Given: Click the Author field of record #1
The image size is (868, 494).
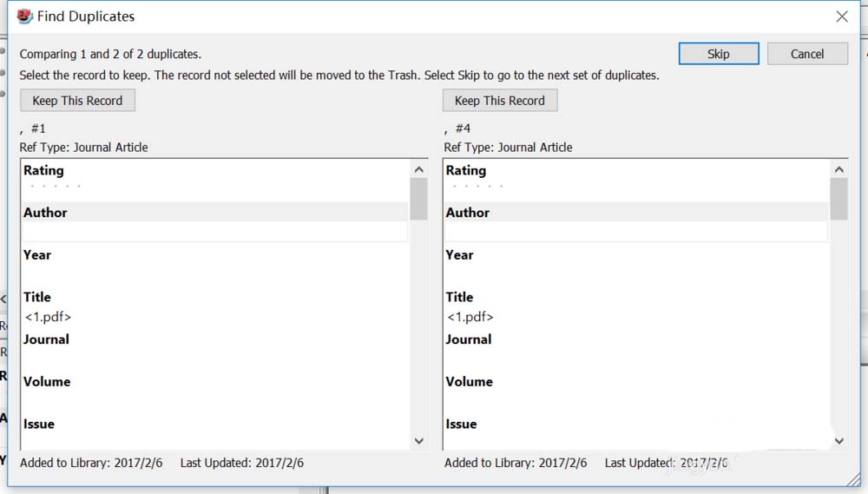Looking at the screenshot, I should click(214, 232).
